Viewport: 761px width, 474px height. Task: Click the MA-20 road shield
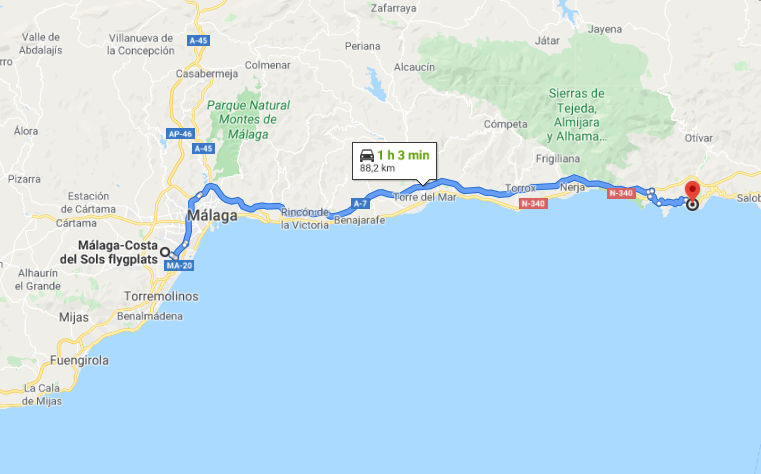[x=179, y=265]
